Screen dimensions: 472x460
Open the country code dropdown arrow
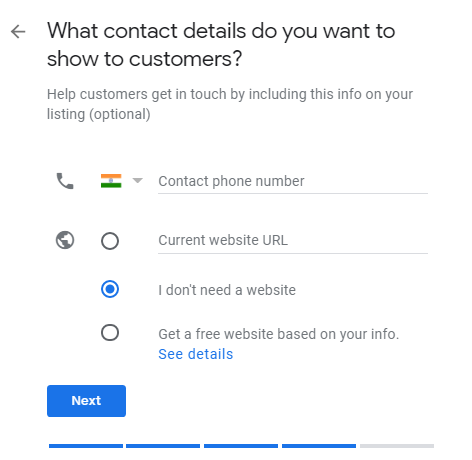tap(138, 181)
